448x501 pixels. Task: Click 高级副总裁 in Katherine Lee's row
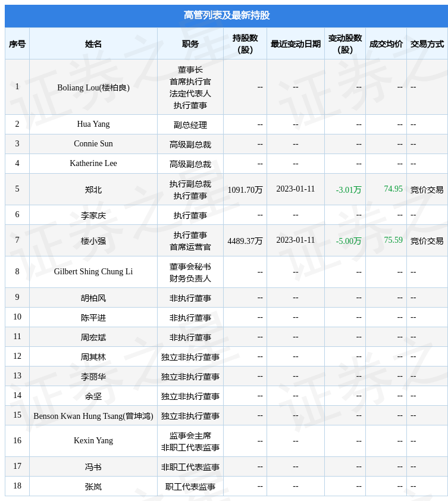pos(190,164)
